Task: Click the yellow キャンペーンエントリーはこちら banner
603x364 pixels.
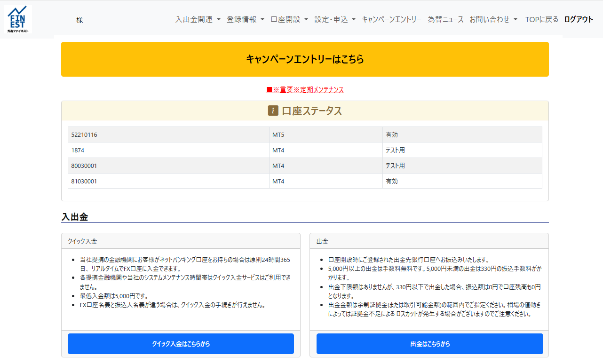Action: tap(305, 59)
